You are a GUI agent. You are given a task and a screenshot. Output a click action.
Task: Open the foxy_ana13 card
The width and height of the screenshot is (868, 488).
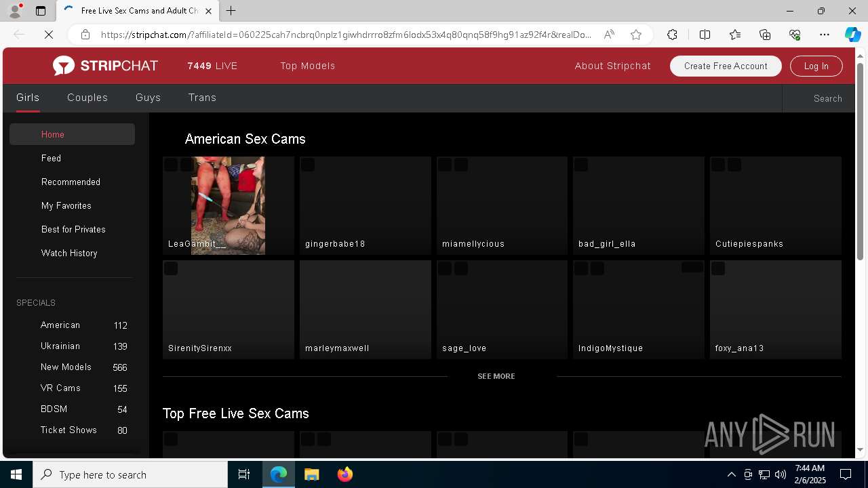coord(776,310)
